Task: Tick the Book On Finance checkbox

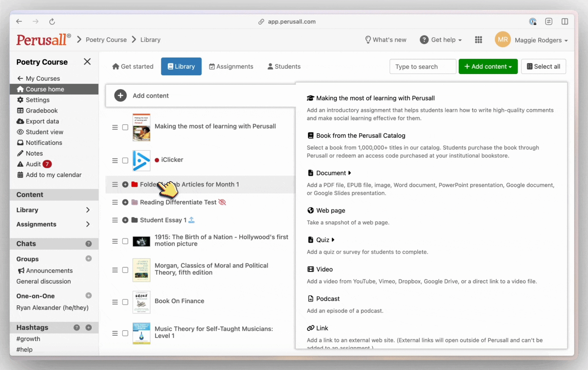Action: click(125, 302)
